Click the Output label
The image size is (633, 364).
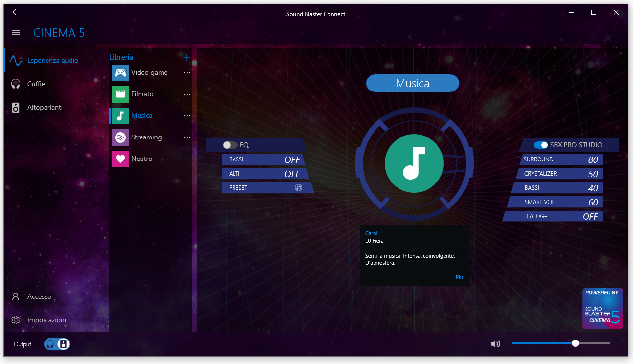(x=23, y=344)
